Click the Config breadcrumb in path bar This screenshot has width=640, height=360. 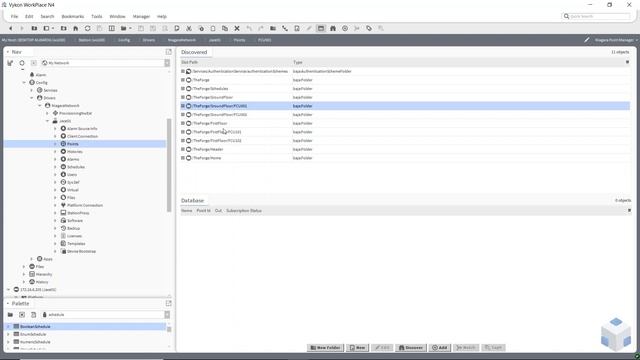pos(124,40)
